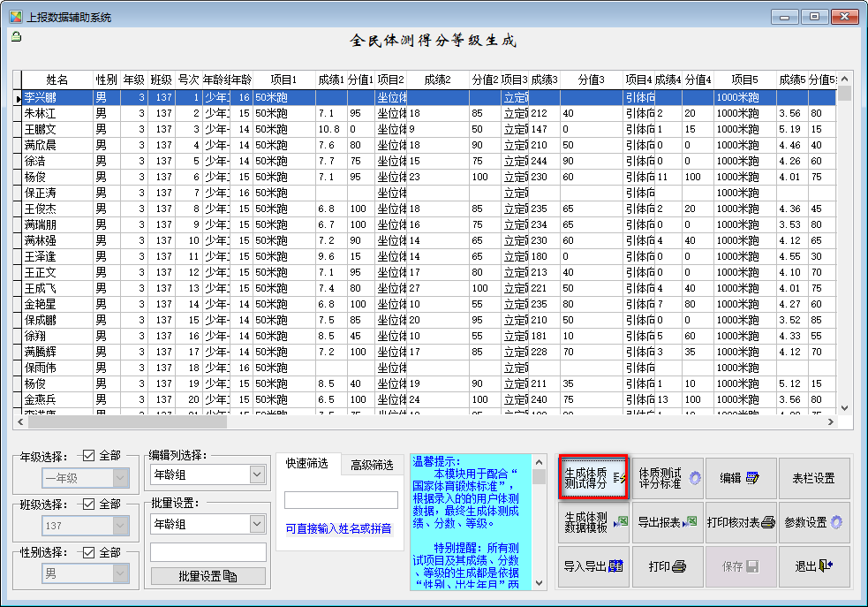Screen dimensions: 868x607
Task: Click 退出 to exit module
Action: pyautogui.click(x=813, y=566)
